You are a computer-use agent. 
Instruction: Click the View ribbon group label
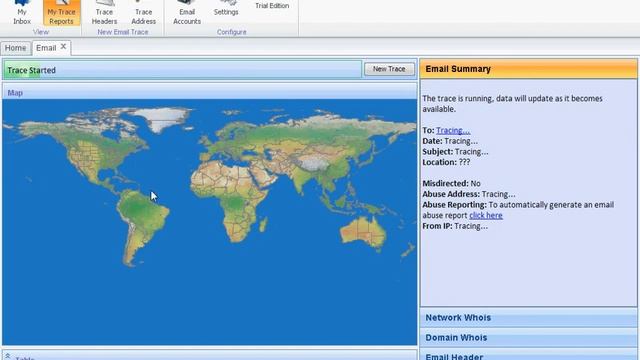click(x=41, y=32)
